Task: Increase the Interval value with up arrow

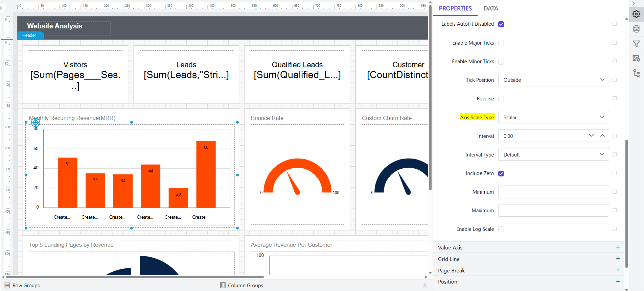Action: tap(602, 136)
